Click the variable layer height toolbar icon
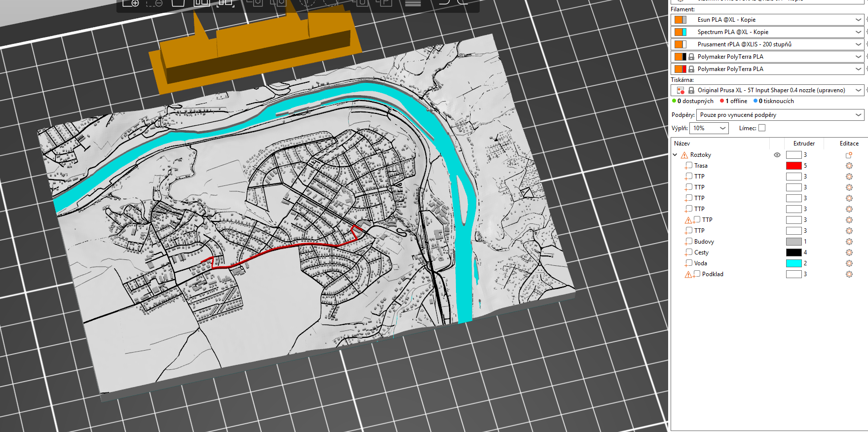 pyautogui.click(x=413, y=3)
